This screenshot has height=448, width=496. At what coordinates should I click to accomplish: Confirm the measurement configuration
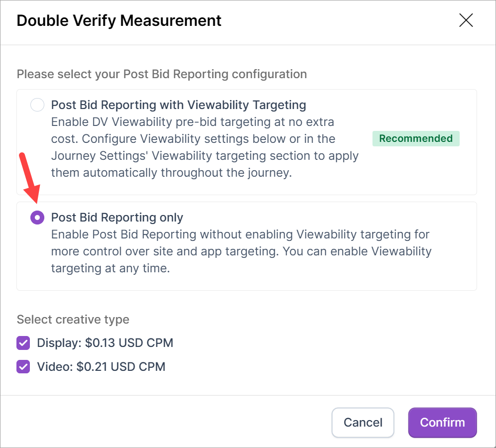tap(442, 423)
